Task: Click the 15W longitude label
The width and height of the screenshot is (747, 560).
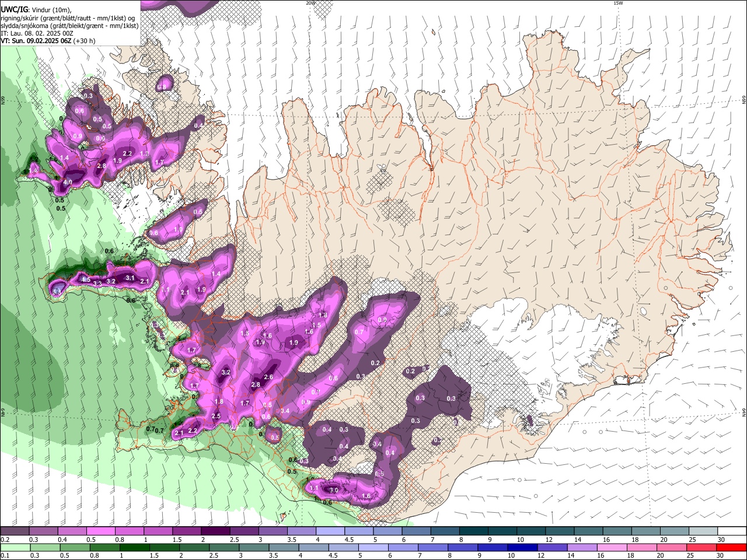Action: [618, 3]
